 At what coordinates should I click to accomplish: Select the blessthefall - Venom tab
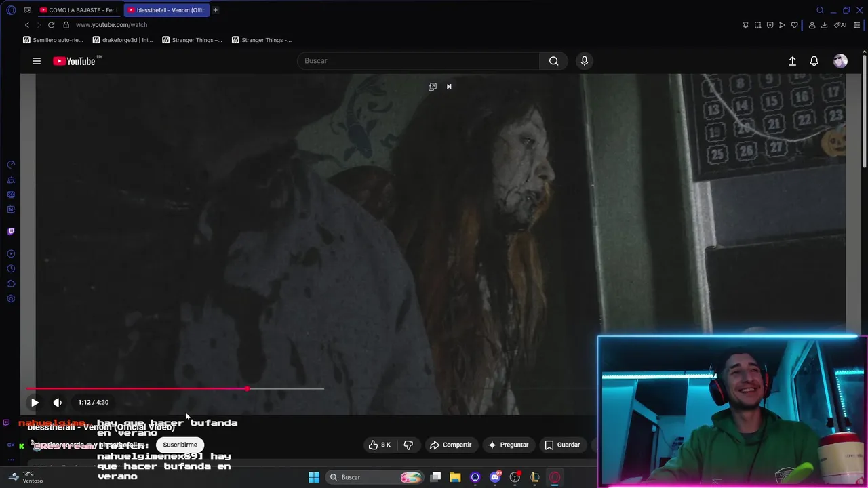pos(166,10)
